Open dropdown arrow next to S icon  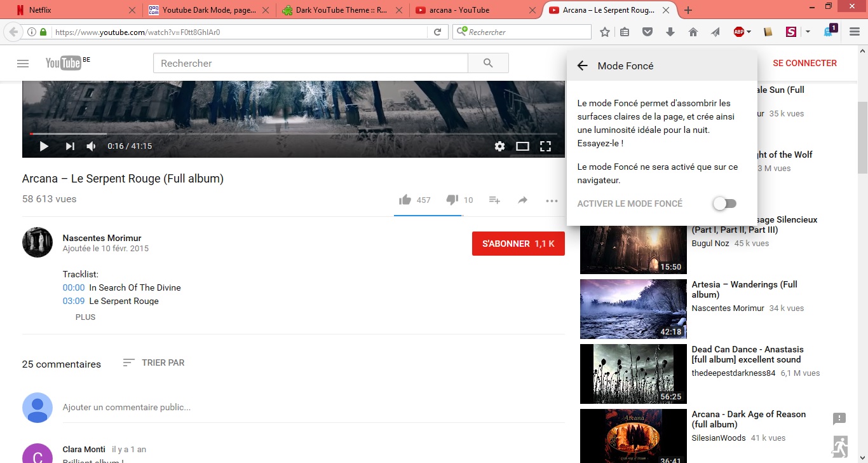tap(808, 32)
